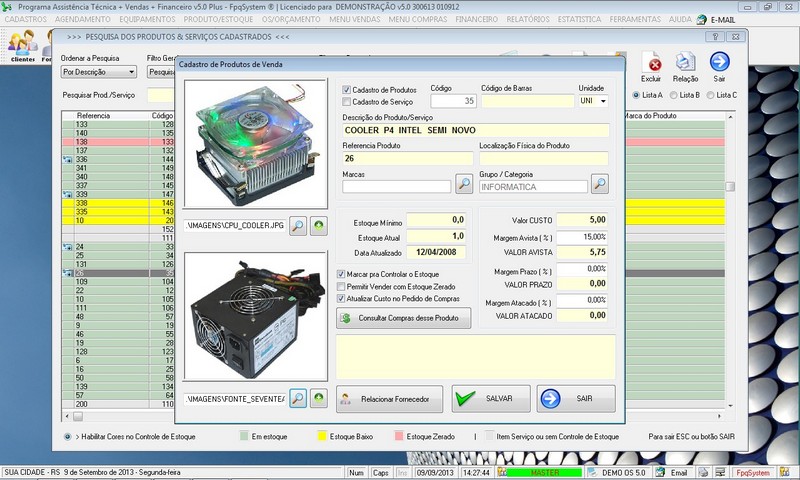
Task: Click the yellow Estoque Baixo legend swatch
Action: point(322,436)
